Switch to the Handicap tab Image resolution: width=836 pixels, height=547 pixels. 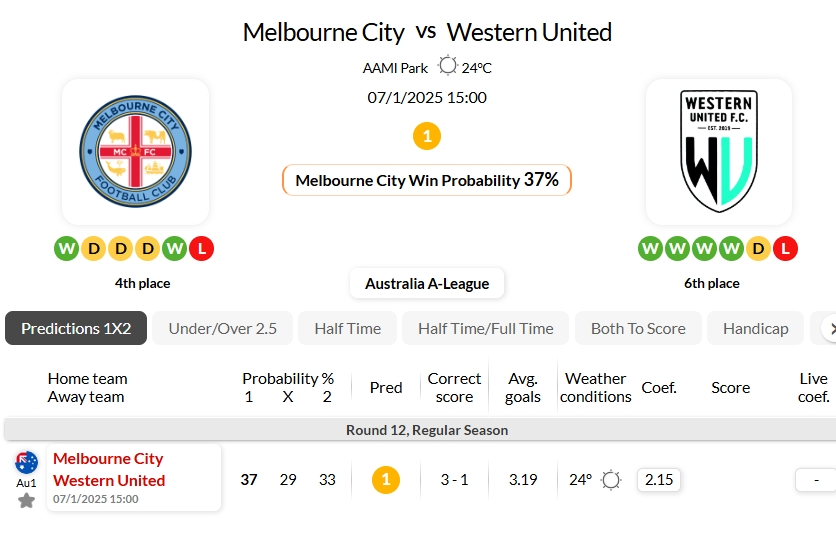coord(755,328)
